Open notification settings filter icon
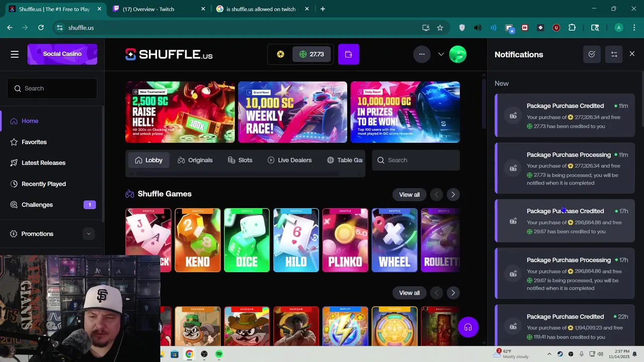This screenshot has height=362, width=644. (x=614, y=54)
